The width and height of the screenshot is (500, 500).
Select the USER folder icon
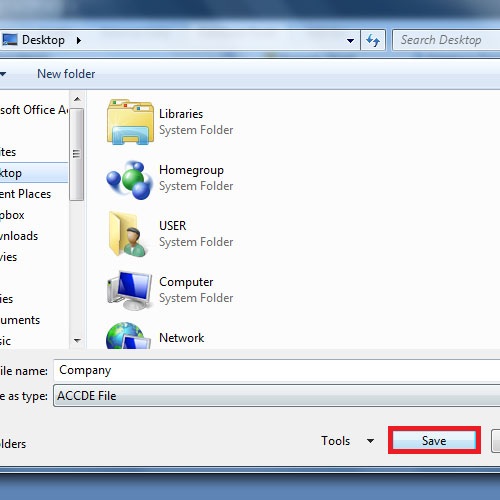point(128,235)
